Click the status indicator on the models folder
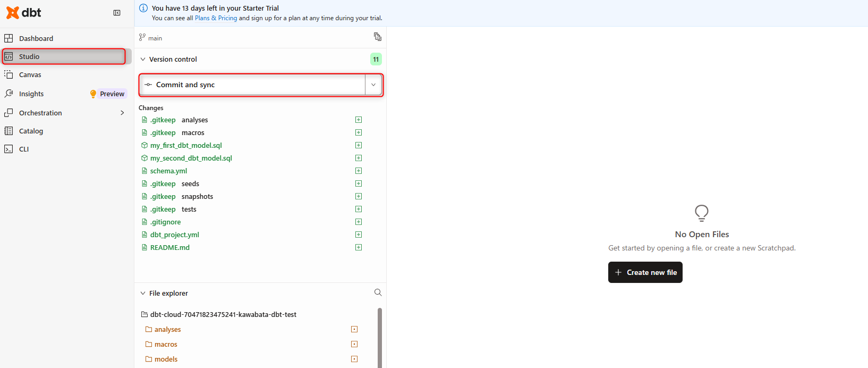 coord(354,359)
